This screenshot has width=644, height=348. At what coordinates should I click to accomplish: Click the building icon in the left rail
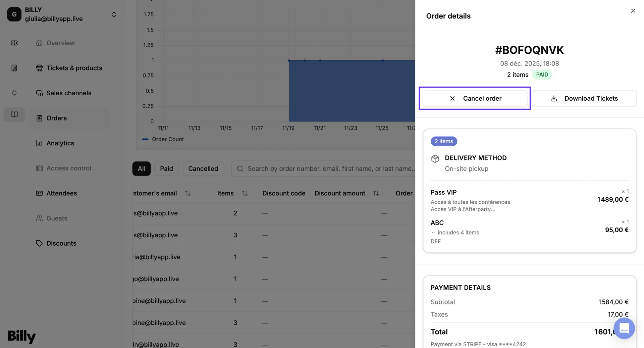[14, 68]
